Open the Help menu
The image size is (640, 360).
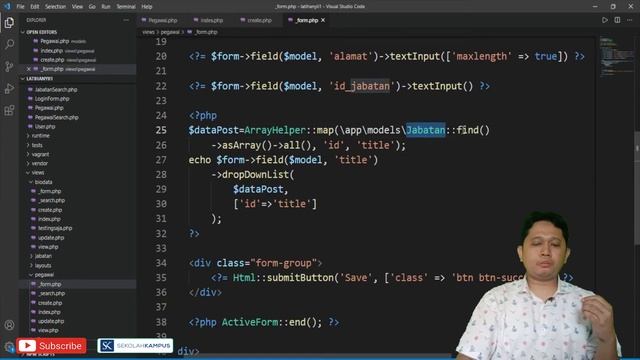click(147, 7)
